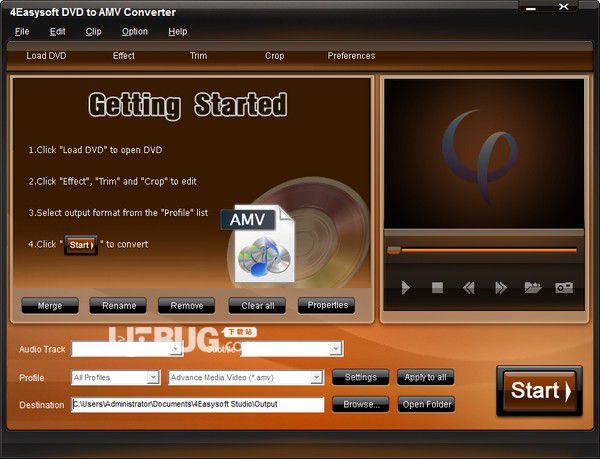Image resolution: width=600 pixels, height=459 pixels.
Task: Open Preferences from the toolbar
Action: (x=351, y=56)
